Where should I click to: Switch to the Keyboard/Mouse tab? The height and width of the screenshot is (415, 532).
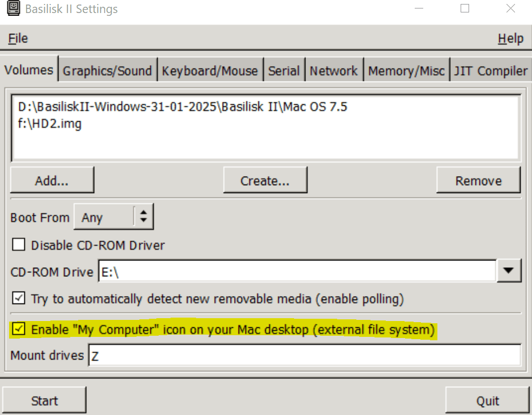coord(210,71)
